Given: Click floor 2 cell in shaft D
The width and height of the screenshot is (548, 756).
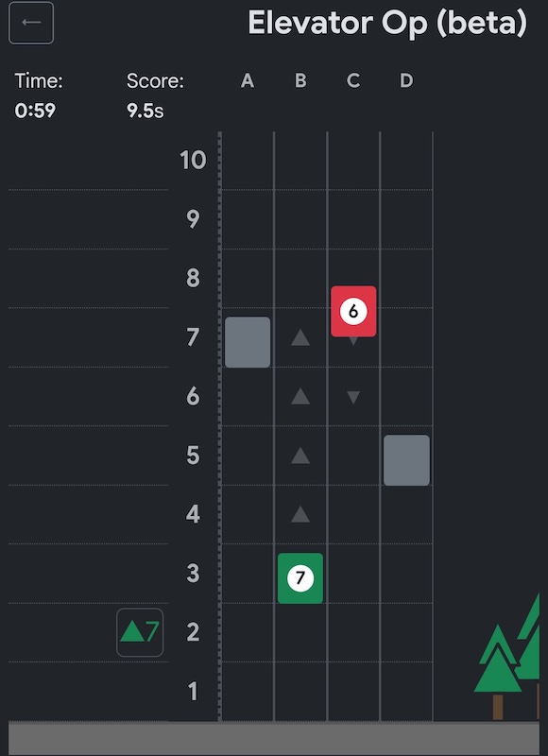Looking at the screenshot, I should point(406,632).
